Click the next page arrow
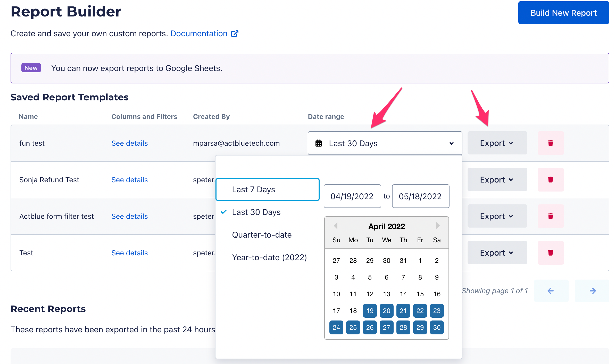Screen dimensions: 615x364 click(x=592, y=291)
